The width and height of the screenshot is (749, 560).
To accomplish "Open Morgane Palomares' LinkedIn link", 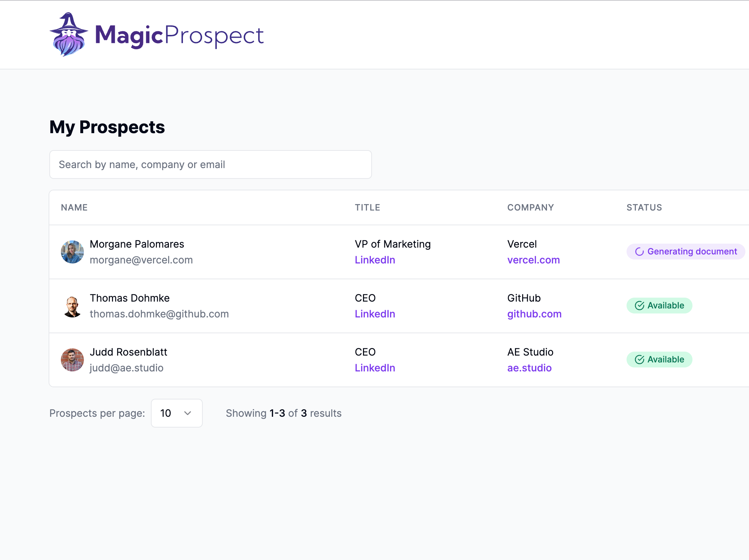I will pyautogui.click(x=375, y=260).
